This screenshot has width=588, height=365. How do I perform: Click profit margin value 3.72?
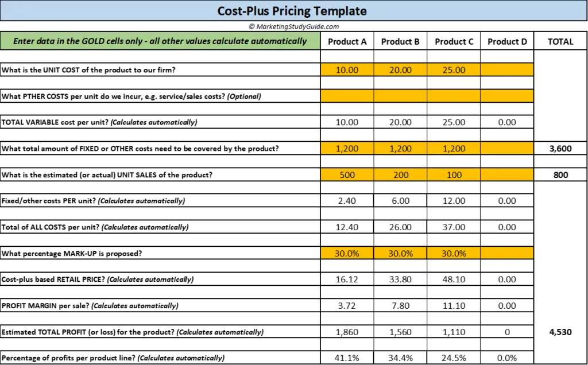coord(347,305)
